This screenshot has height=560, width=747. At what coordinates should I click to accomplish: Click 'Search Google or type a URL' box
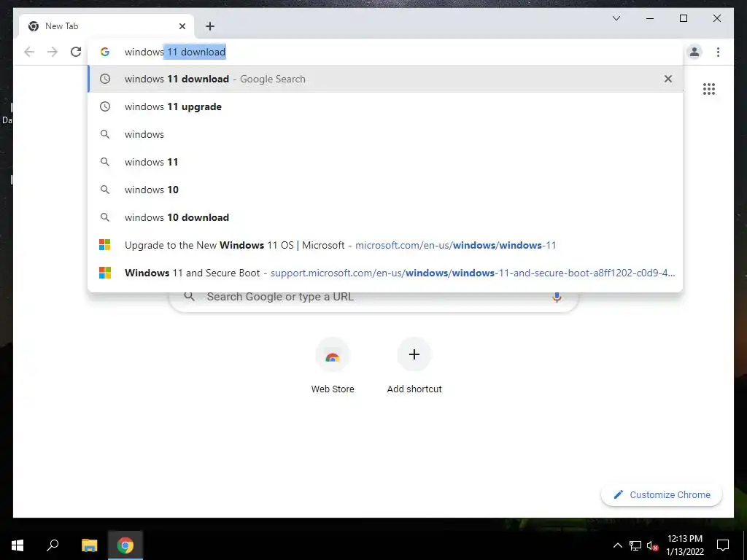[374, 297]
